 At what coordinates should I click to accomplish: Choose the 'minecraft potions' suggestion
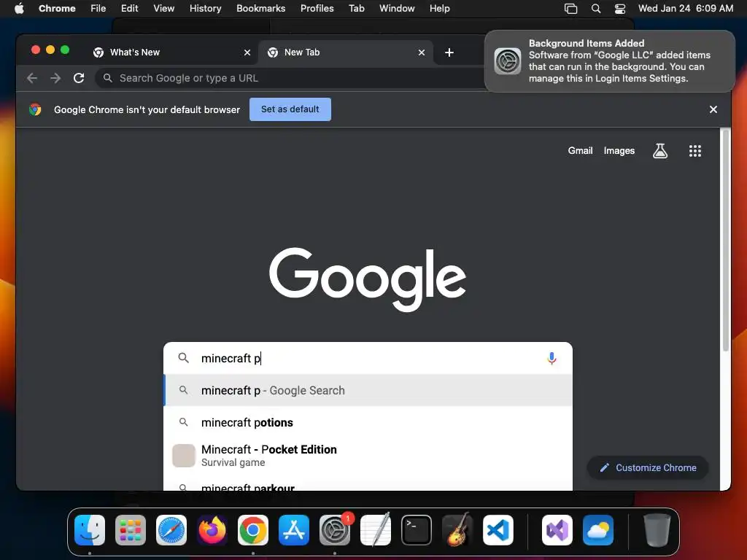(x=368, y=422)
